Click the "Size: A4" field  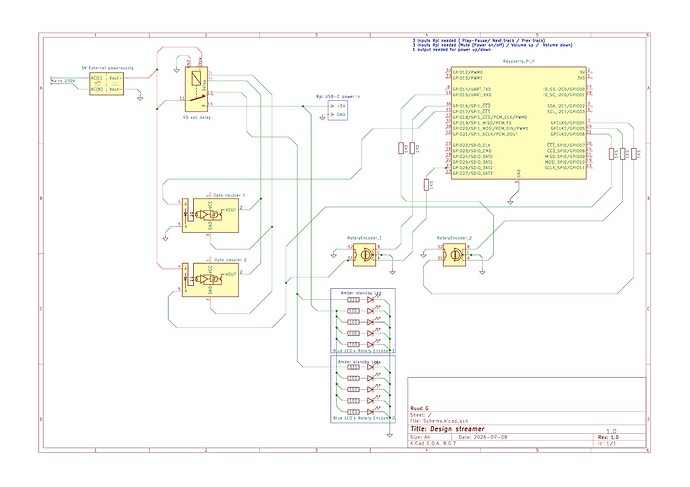click(x=420, y=438)
